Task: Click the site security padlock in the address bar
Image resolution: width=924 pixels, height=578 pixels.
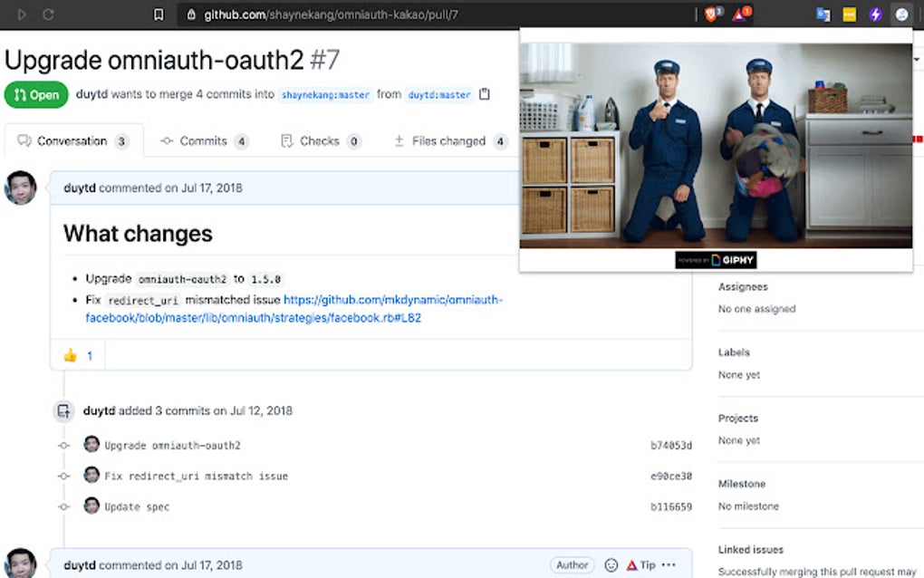Action: click(189, 14)
